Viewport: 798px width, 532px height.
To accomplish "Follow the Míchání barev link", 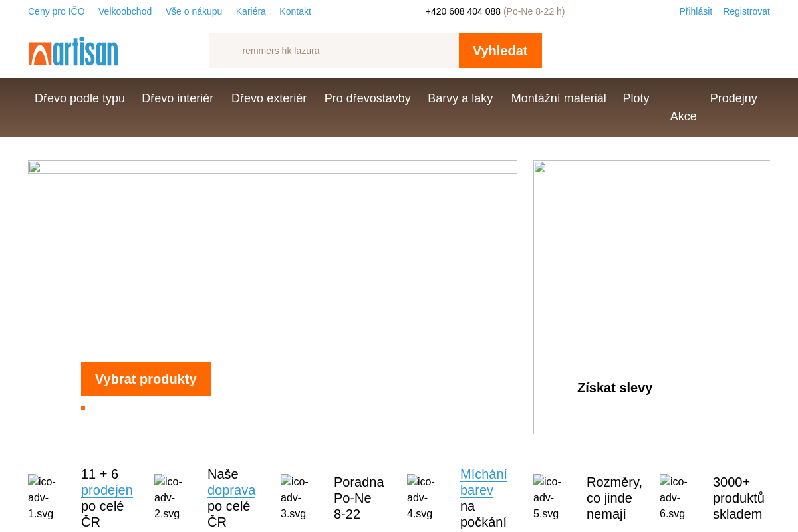I will (483, 482).
